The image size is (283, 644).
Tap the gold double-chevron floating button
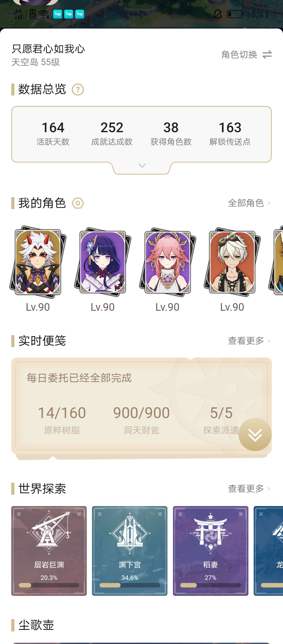(255, 435)
